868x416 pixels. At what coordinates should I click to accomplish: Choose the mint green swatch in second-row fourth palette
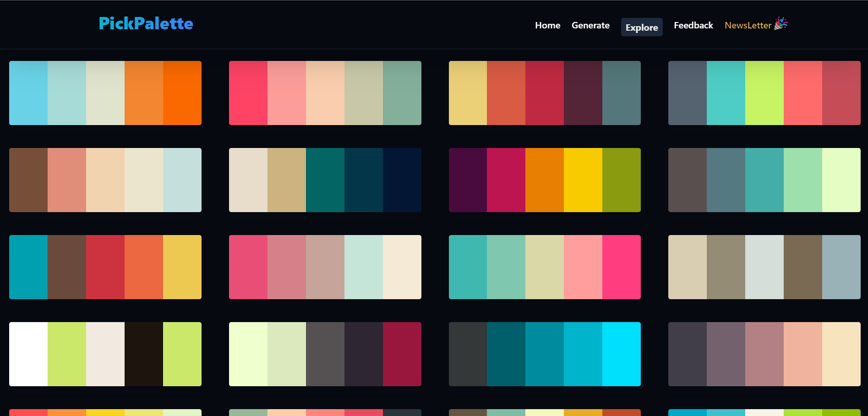point(803,180)
